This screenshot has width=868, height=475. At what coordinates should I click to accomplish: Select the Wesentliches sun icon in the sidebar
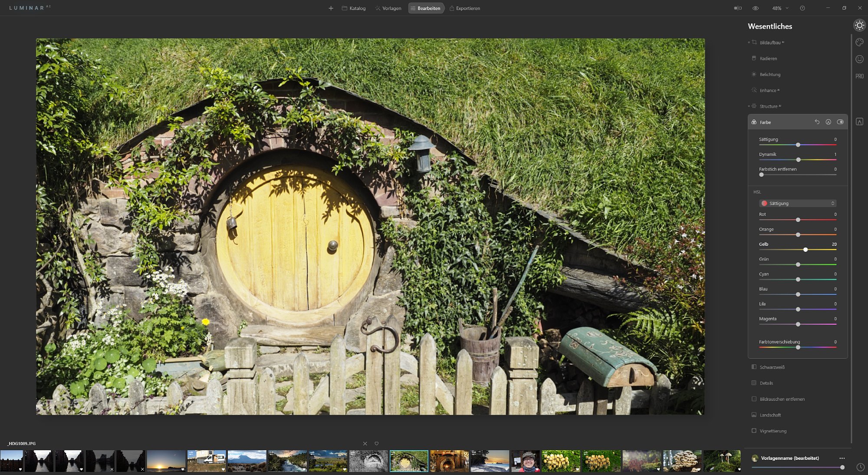859,25
